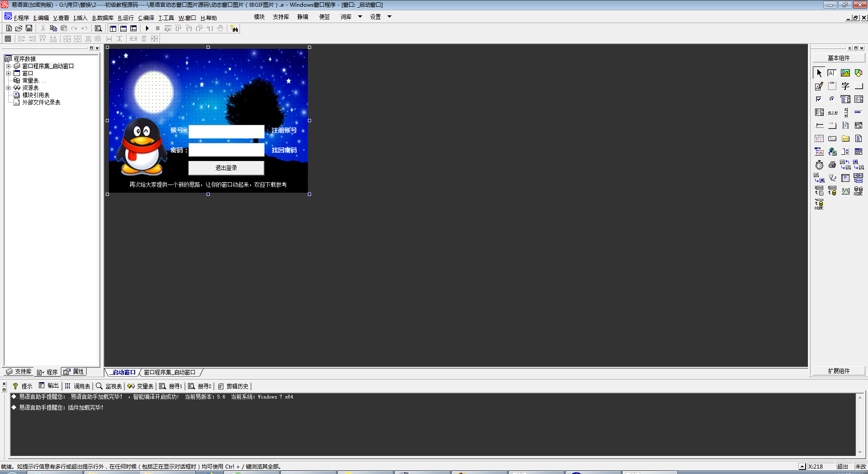Select the timer clock component icon
Screen dimensions: 868x474
(x=819, y=165)
